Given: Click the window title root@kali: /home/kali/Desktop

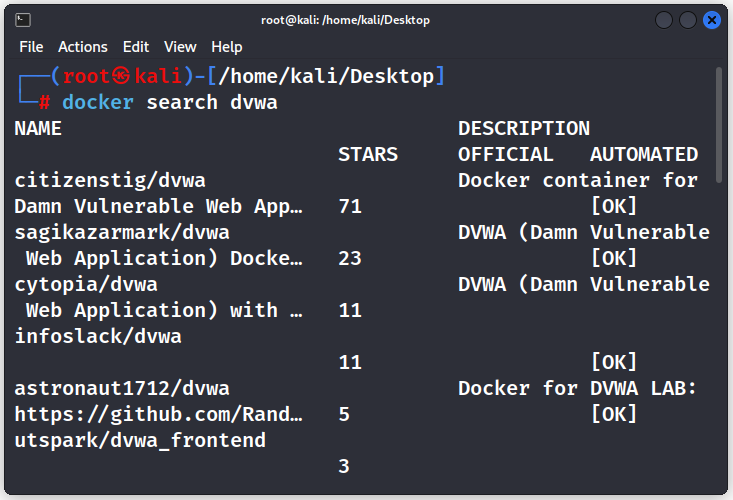Looking at the screenshot, I should [345, 20].
